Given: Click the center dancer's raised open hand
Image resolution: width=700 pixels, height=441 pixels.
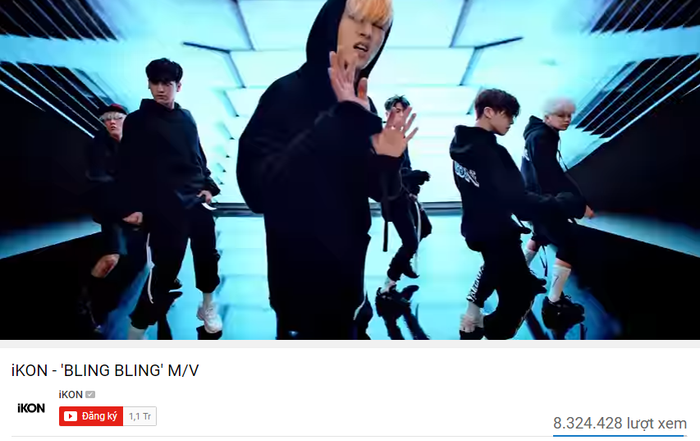Looking at the screenshot, I should coord(395,131).
